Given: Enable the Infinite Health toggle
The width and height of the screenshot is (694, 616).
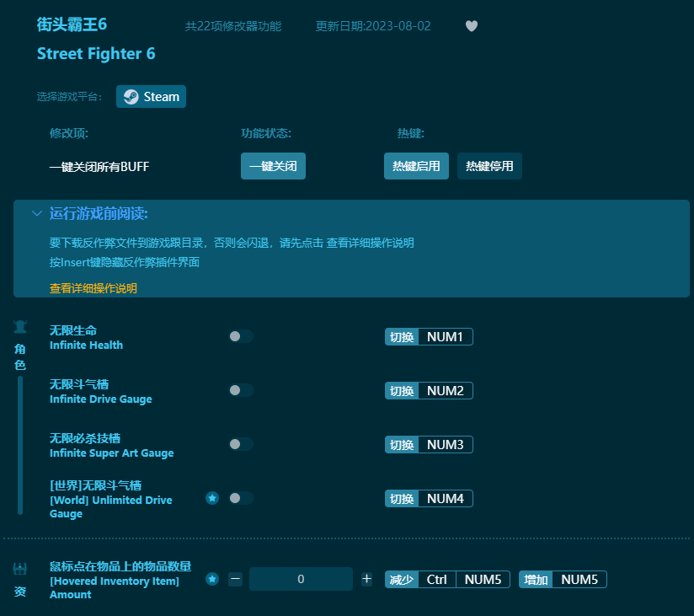Looking at the screenshot, I should pyautogui.click(x=240, y=335).
